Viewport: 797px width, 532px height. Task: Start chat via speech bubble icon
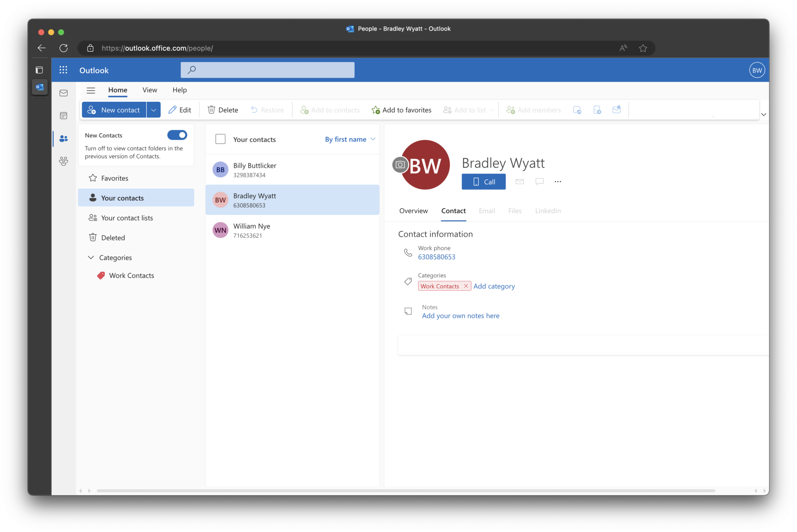coord(539,182)
